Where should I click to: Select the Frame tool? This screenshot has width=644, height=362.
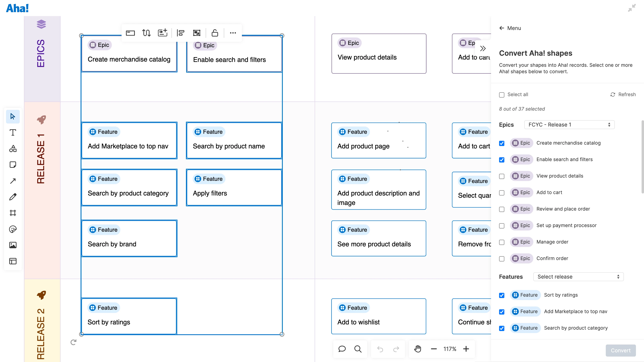pyautogui.click(x=13, y=213)
